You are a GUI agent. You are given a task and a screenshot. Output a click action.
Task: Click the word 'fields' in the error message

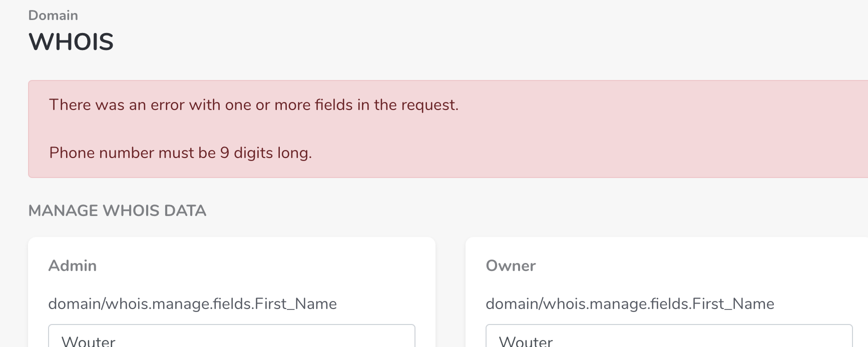(333, 105)
